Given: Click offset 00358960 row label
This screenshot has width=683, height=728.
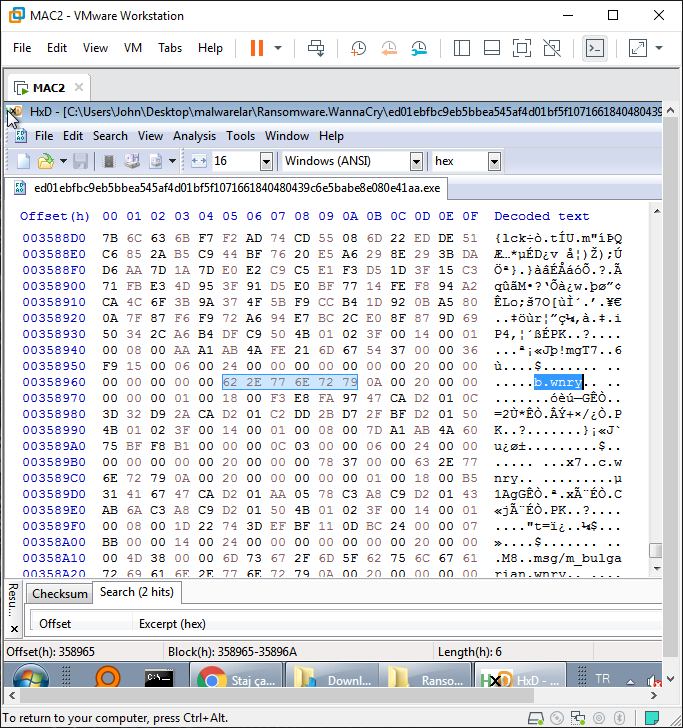Looking at the screenshot, I should 54,382.
